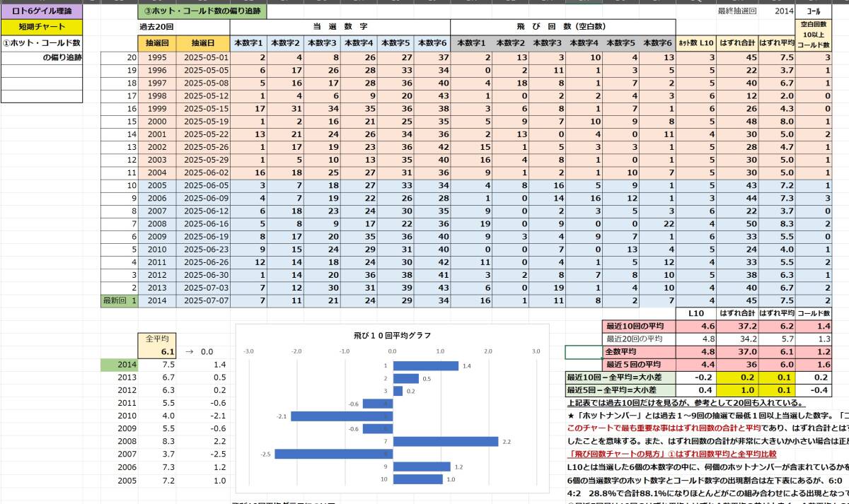Screen dimensions: 849x504
Task: Click the 過去20回 label cell
Action: tap(156, 26)
